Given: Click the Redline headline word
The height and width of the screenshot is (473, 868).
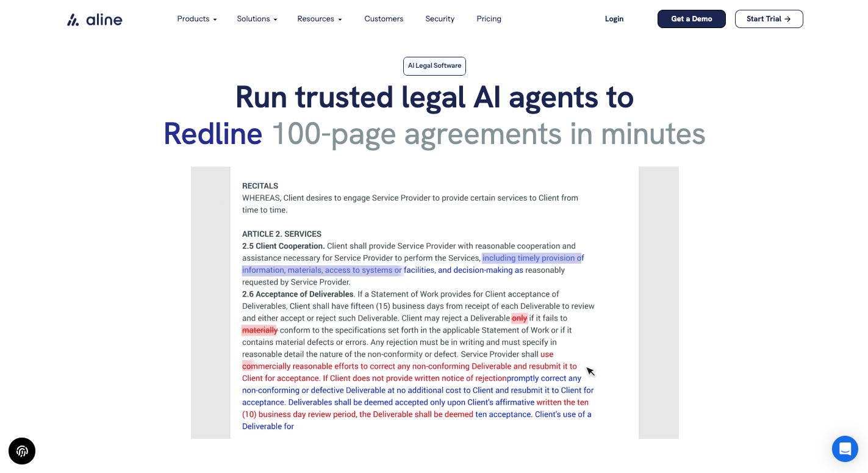Looking at the screenshot, I should tap(213, 134).
